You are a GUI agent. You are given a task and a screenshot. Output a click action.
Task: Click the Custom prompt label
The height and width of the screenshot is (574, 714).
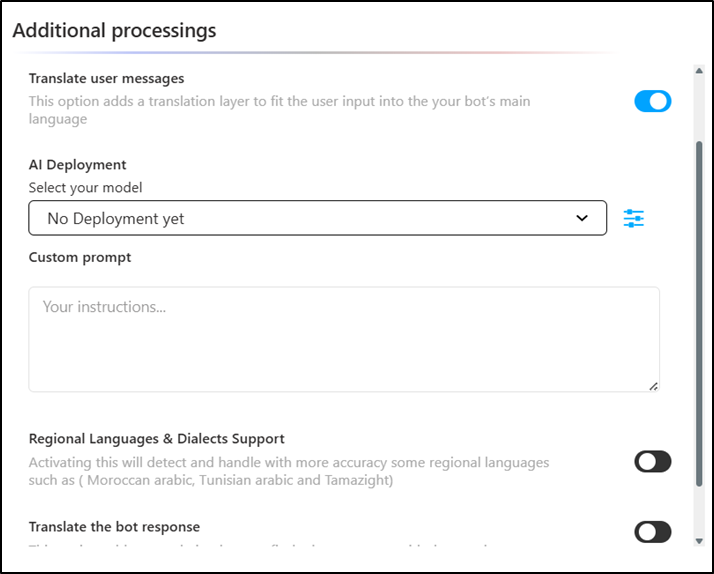(x=80, y=258)
